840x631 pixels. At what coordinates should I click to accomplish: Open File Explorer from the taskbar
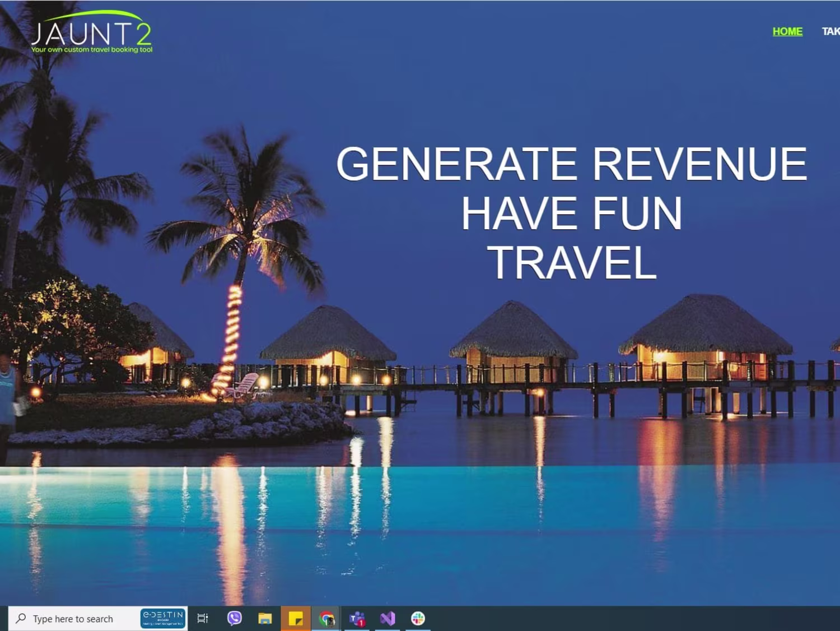coord(265,619)
